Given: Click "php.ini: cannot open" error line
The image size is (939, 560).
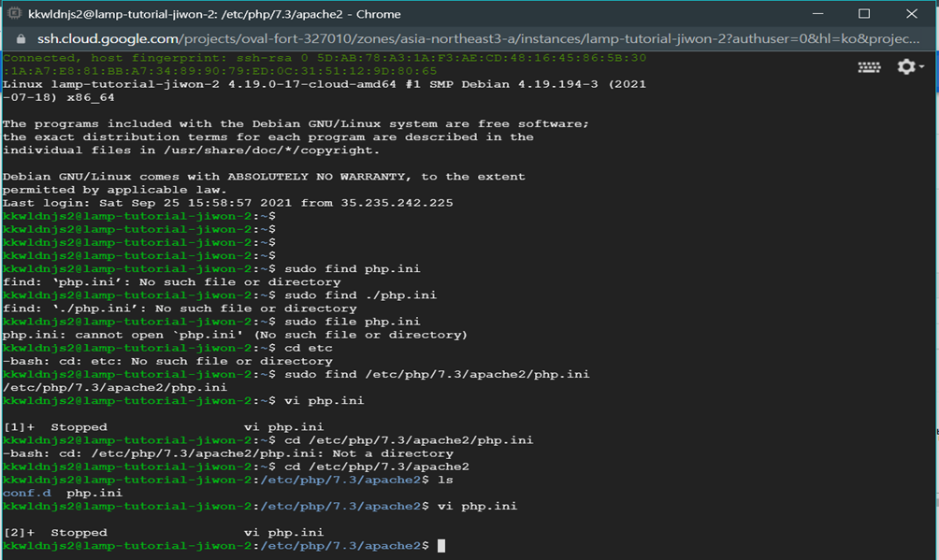Looking at the screenshot, I should tap(235, 335).
